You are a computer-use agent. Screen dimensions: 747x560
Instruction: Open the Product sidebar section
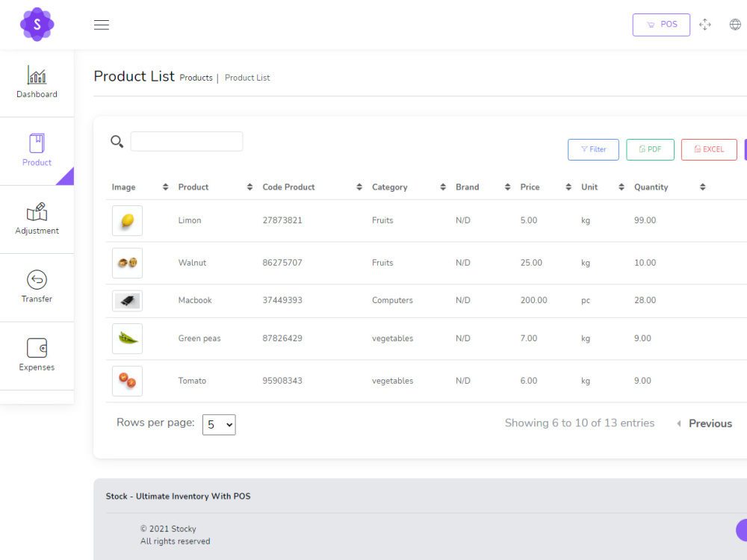37,151
